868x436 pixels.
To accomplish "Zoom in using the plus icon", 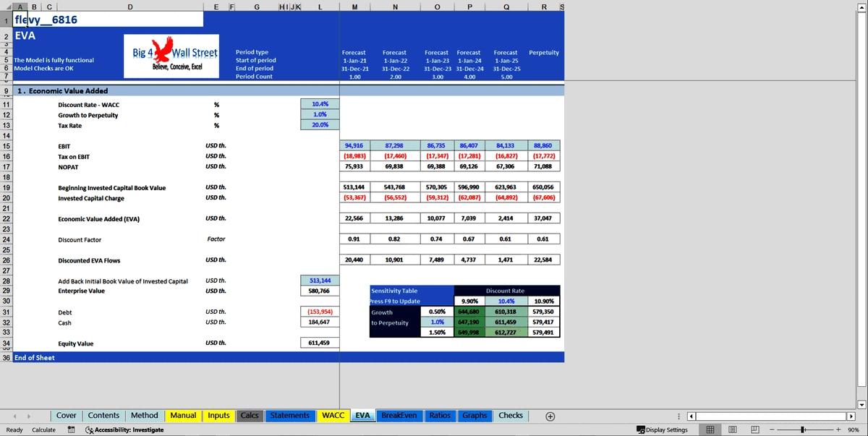I will click(838, 429).
